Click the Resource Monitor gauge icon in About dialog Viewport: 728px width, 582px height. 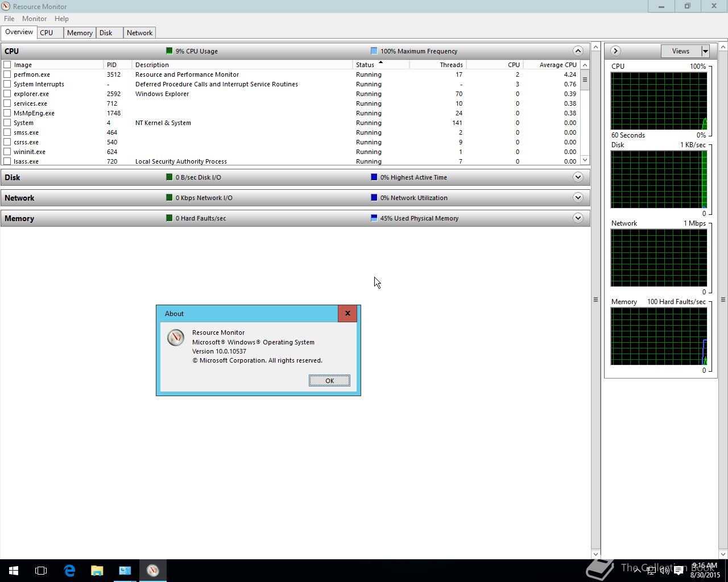tap(176, 337)
